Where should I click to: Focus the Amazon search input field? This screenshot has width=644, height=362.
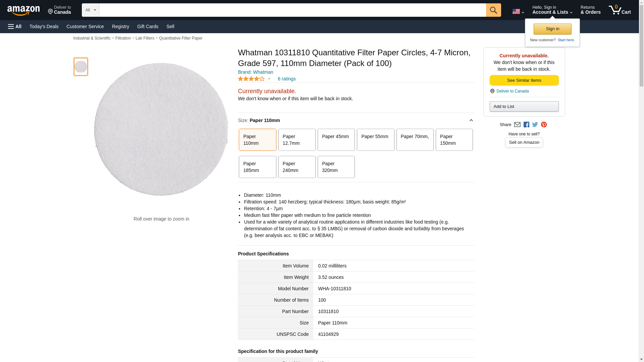tap(292, 10)
